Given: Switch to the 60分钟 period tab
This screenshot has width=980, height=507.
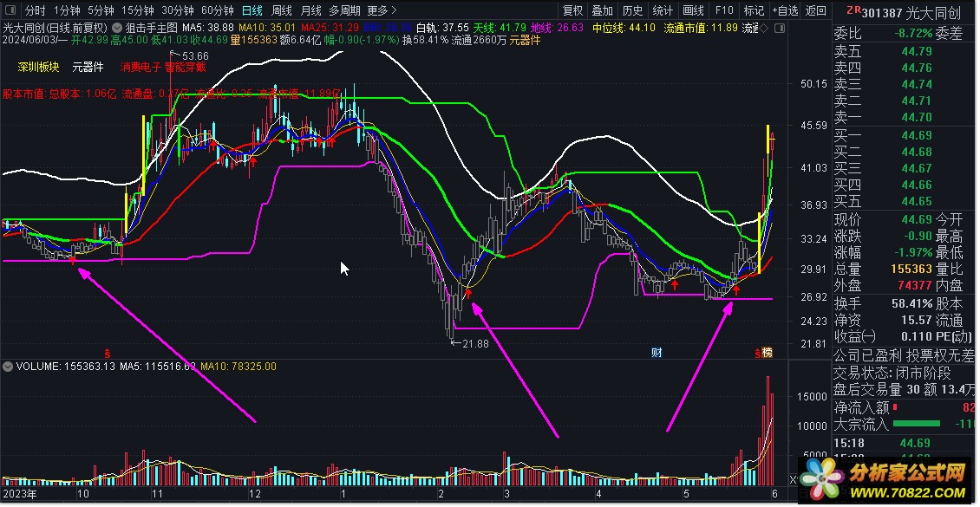Looking at the screenshot, I should 217,10.
